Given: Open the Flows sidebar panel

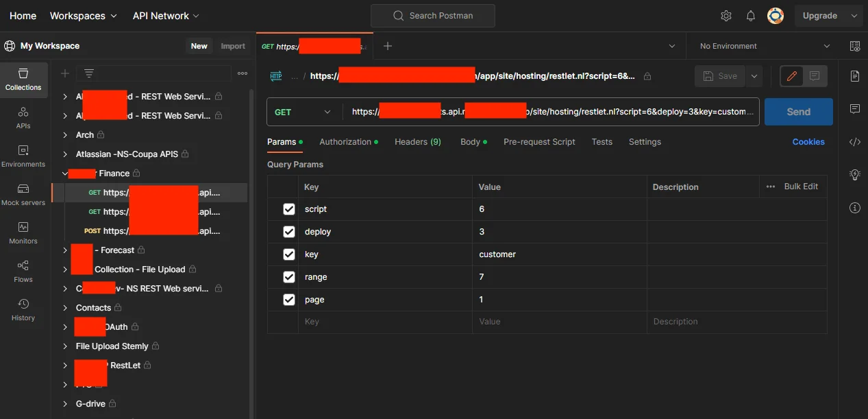Looking at the screenshot, I should [23, 272].
